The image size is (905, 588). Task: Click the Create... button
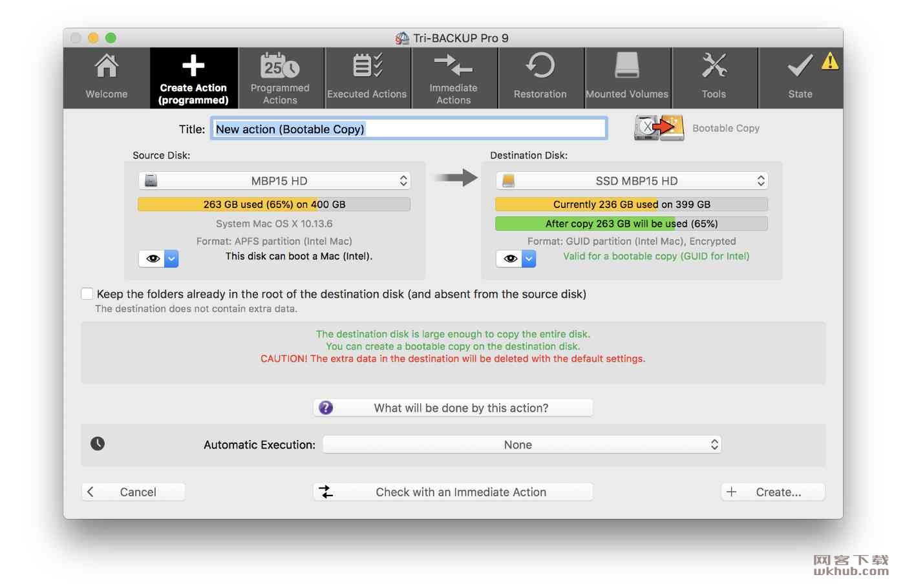[773, 492]
